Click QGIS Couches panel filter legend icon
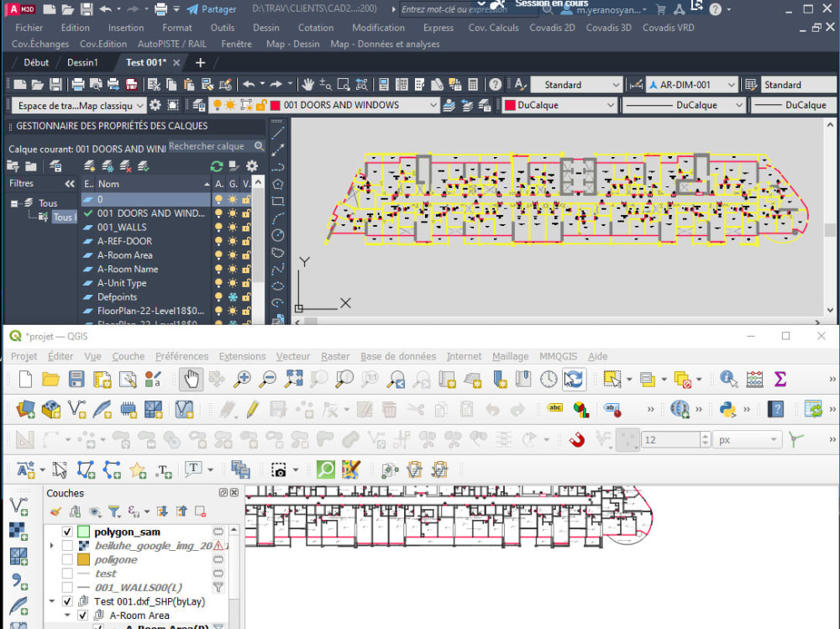The height and width of the screenshot is (629, 840). [x=114, y=511]
